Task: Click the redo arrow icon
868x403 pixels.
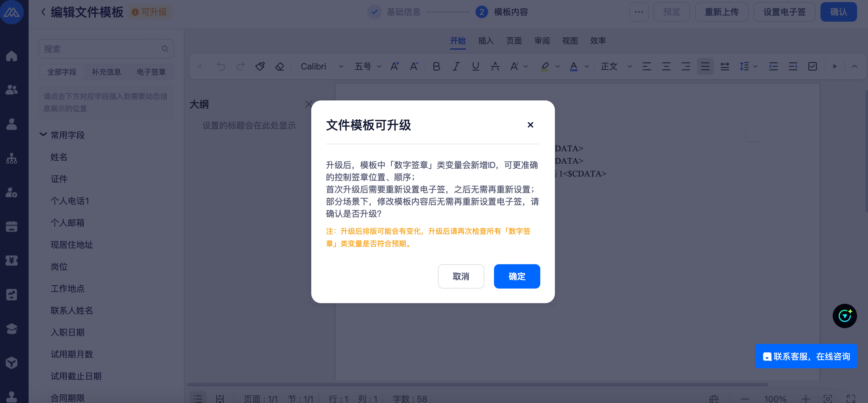Action: pyautogui.click(x=240, y=66)
